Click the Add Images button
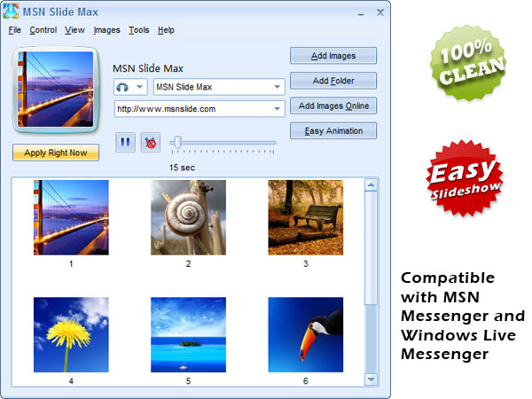Viewport: 532px width, 399px height. [333, 56]
